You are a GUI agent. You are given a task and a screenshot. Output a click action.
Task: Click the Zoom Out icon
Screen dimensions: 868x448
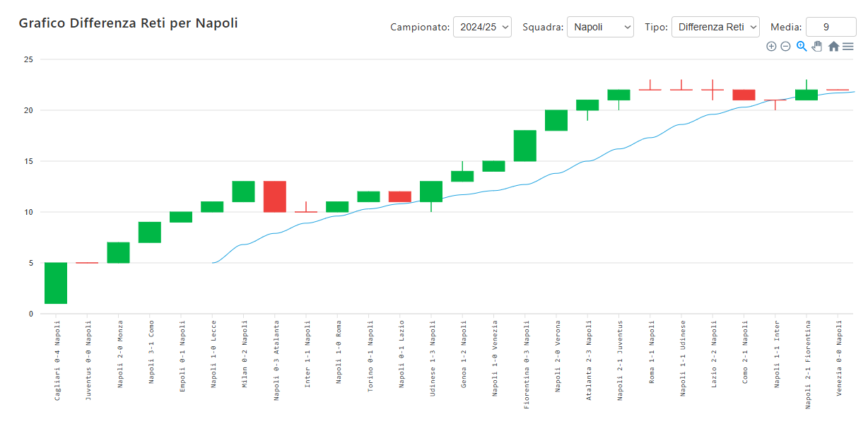click(785, 46)
